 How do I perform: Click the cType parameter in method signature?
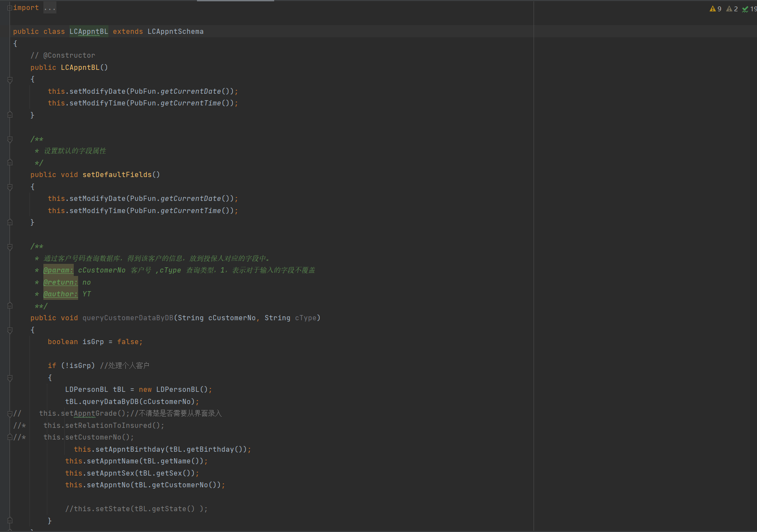click(x=306, y=318)
